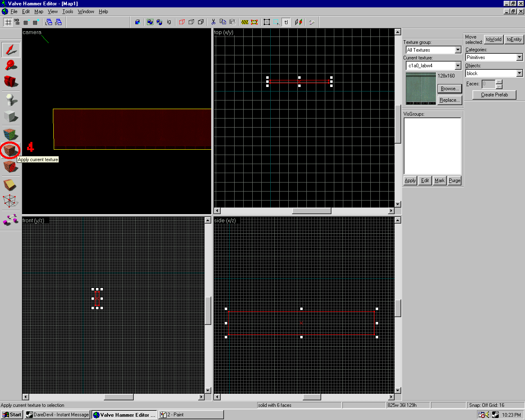Image resolution: width=525 pixels, height=420 pixels.
Task: Click the Apply current texture tool
Action: 10,151
